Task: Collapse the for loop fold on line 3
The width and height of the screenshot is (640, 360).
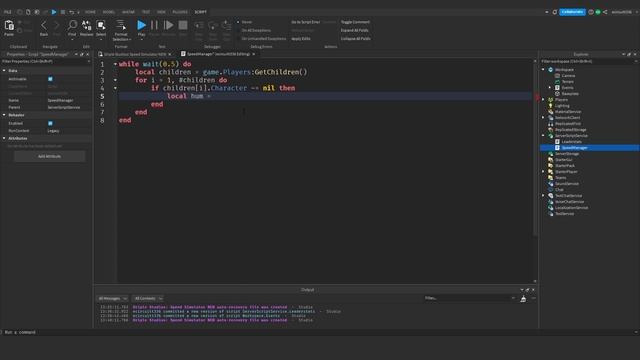Action: [116, 80]
